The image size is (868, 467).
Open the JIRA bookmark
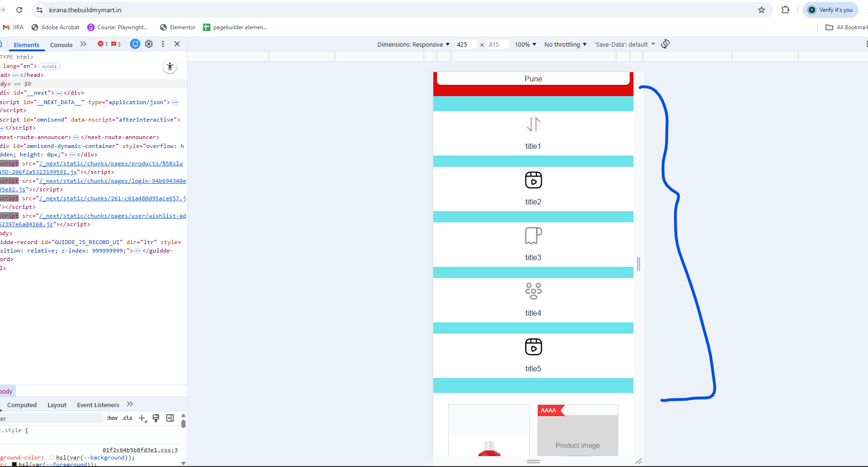pyautogui.click(x=13, y=27)
